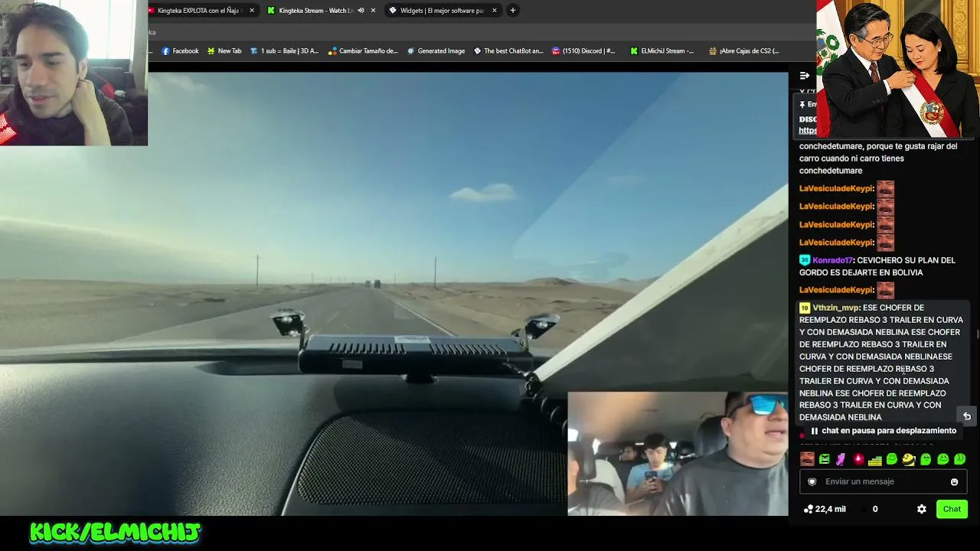Click 'CEVICHERO SU PLAN DEL' chat message text
This screenshot has height=551, width=980.
906,260
